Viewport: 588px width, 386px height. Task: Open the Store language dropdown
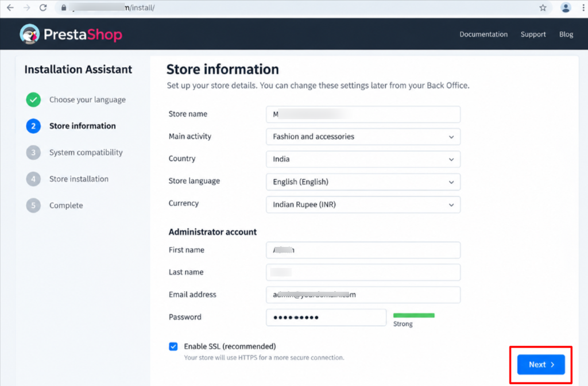click(x=363, y=182)
